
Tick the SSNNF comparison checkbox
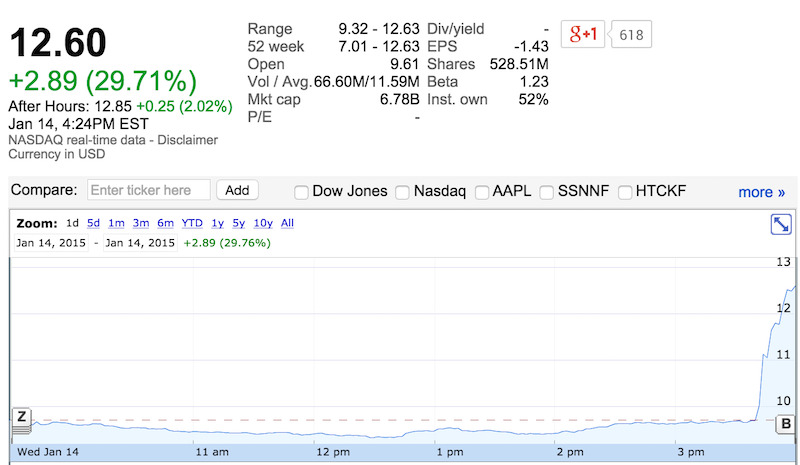(x=547, y=192)
